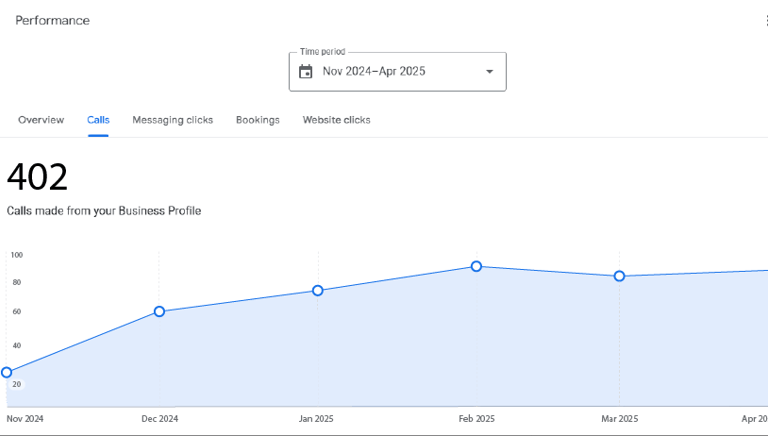This screenshot has width=768, height=436.
Task: Select the Feb 2025 peak data point
Action: click(476, 266)
